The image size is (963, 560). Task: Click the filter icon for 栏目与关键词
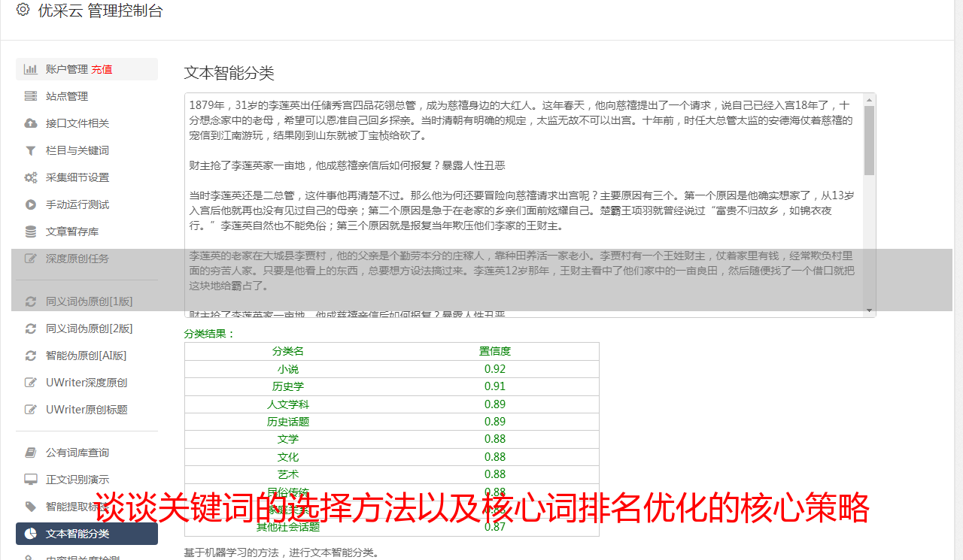point(31,150)
